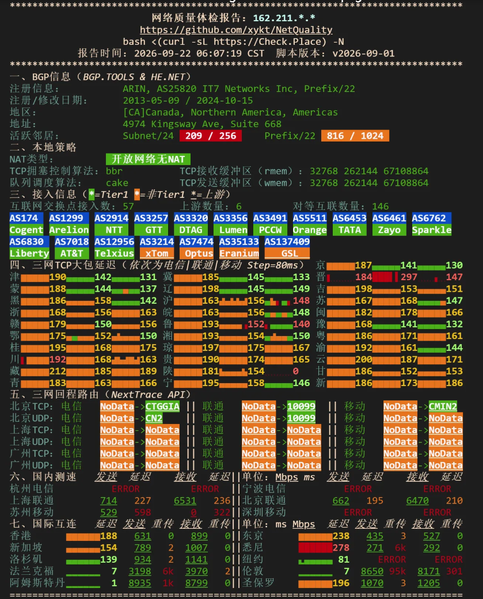Click 上海联通 send speed 714
The width and height of the screenshot is (483, 599).
point(109,500)
